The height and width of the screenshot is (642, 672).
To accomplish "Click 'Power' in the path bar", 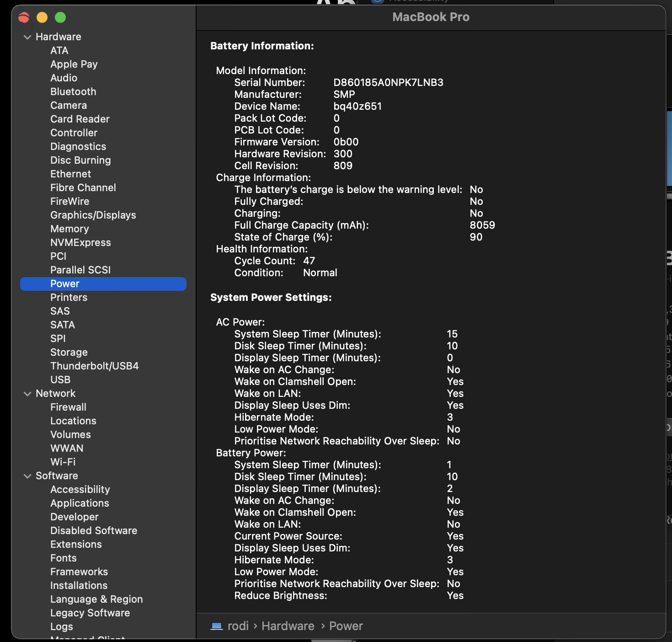I will [x=346, y=626].
